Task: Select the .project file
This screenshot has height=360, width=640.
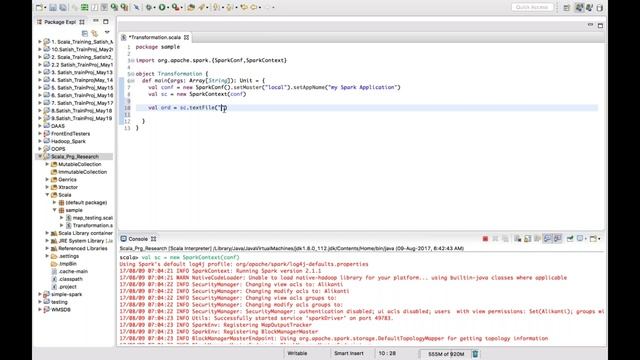Action: point(64,287)
